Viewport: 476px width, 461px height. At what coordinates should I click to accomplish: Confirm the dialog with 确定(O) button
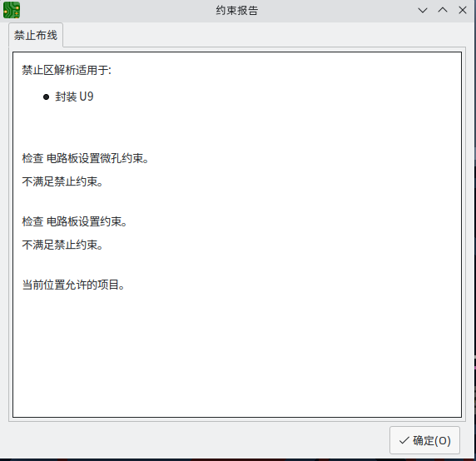coord(424,440)
